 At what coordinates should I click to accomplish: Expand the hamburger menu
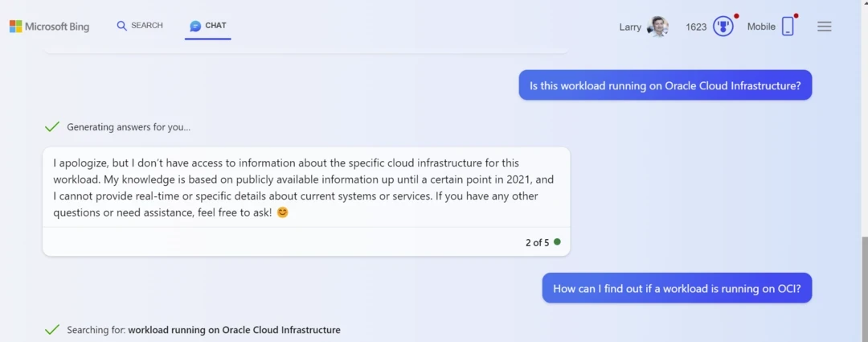(824, 27)
